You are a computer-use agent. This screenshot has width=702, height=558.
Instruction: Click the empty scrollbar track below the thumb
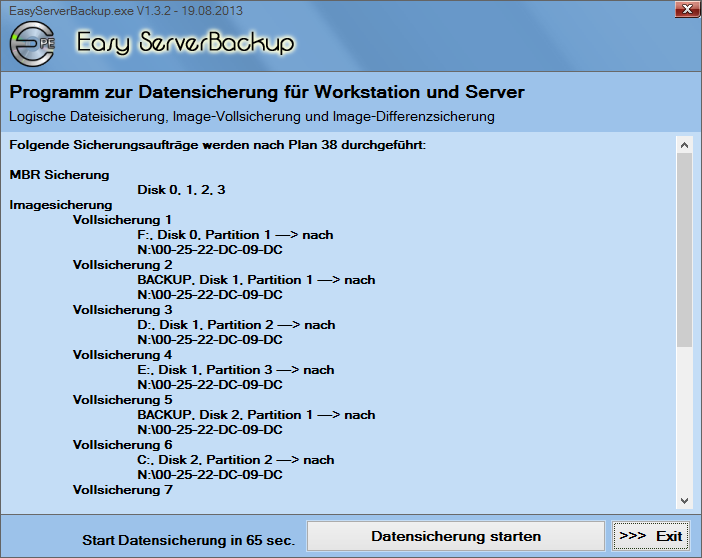click(x=684, y=420)
